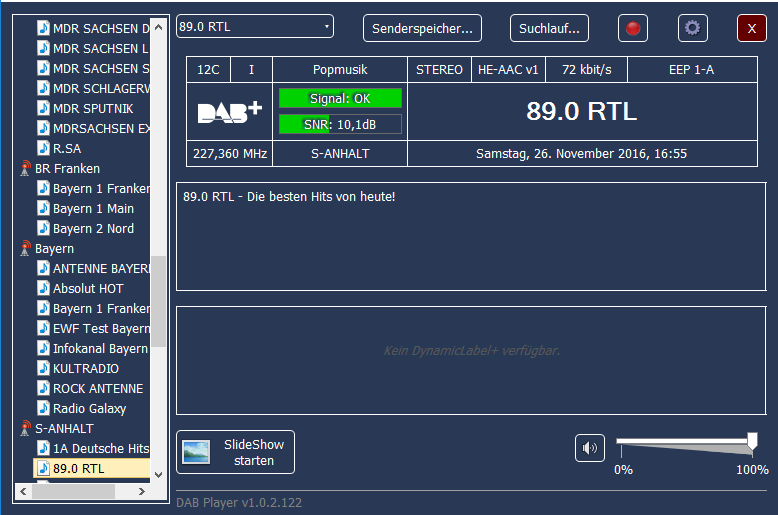The width and height of the screenshot is (778, 515).
Task: Start station scan with Suchlauf button
Action: (x=549, y=28)
